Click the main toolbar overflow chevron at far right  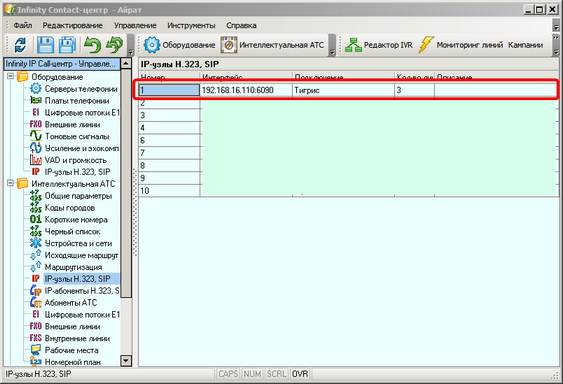(x=555, y=45)
